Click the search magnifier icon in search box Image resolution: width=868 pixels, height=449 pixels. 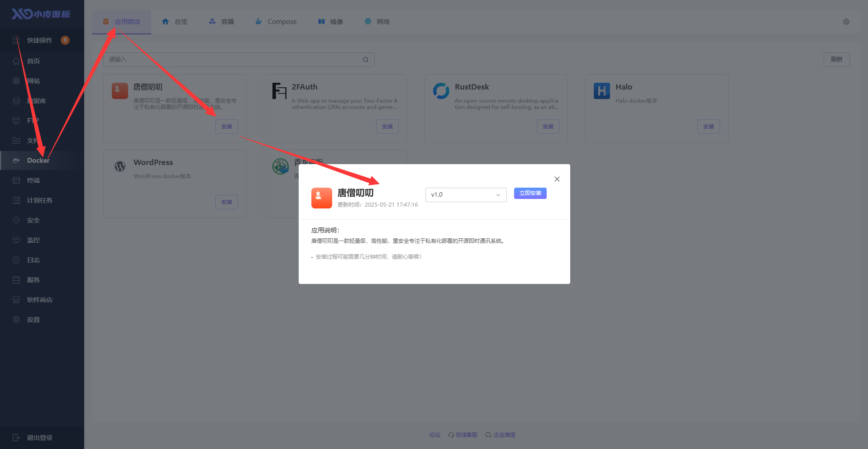(365, 60)
